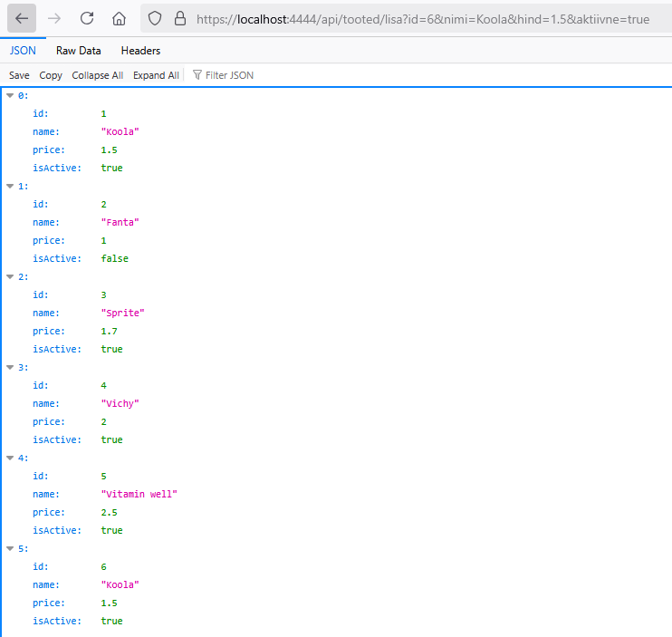Click the shield tracking protection icon
This screenshot has width=672, height=637.
tap(155, 18)
